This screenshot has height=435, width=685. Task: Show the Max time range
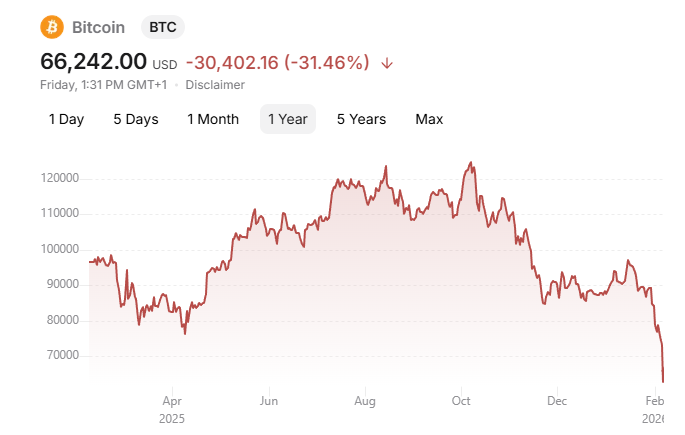pos(429,119)
